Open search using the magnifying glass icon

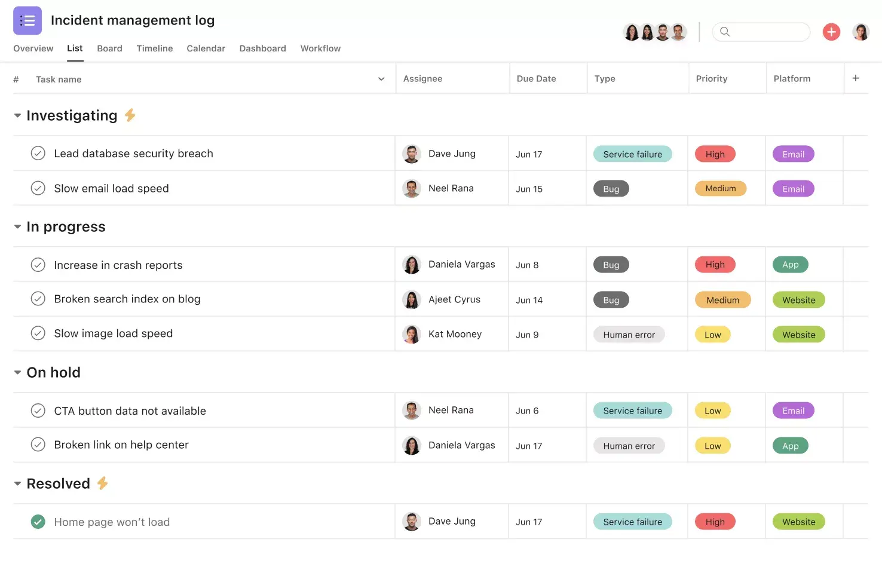click(x=725, y=32)
